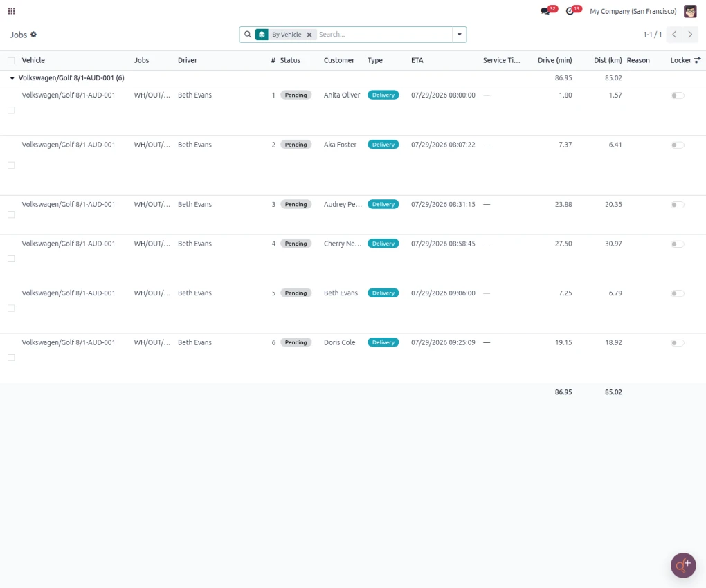Open the apps grid menu icon
The image size is (706, 588).
(11, 11)
